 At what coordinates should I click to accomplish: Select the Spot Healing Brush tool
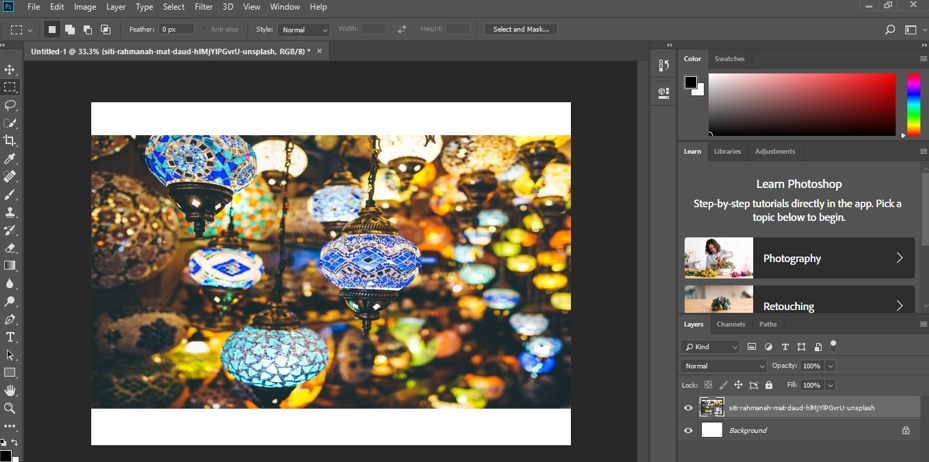pos(9,176)
